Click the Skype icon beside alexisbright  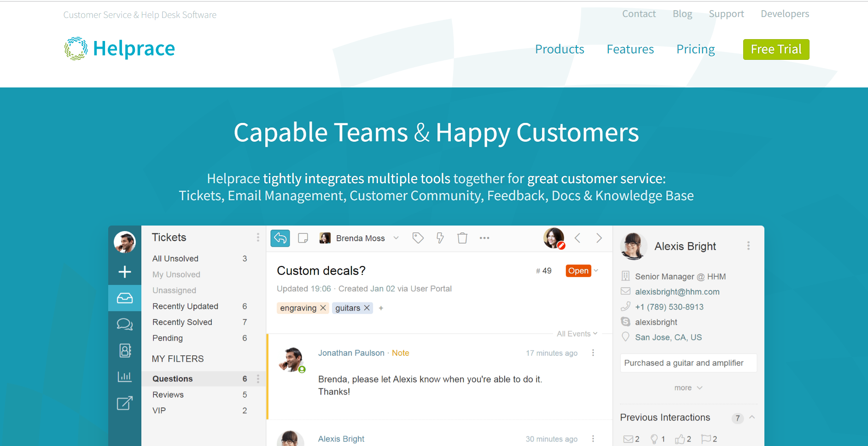tap(625, 322)
